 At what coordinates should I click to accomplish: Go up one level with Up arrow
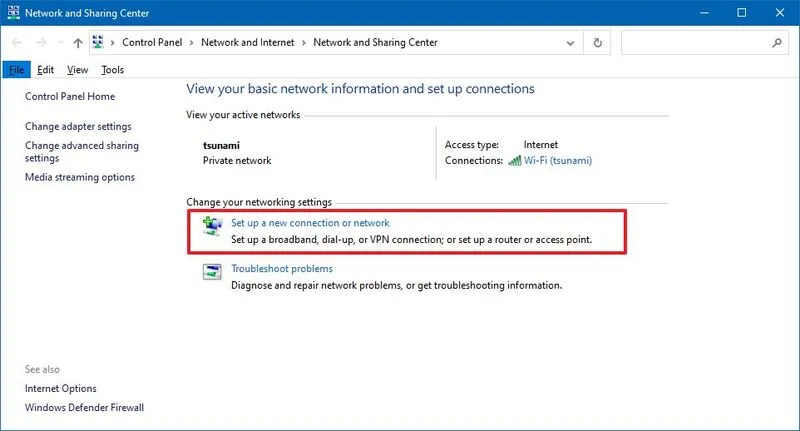[78, 43]
